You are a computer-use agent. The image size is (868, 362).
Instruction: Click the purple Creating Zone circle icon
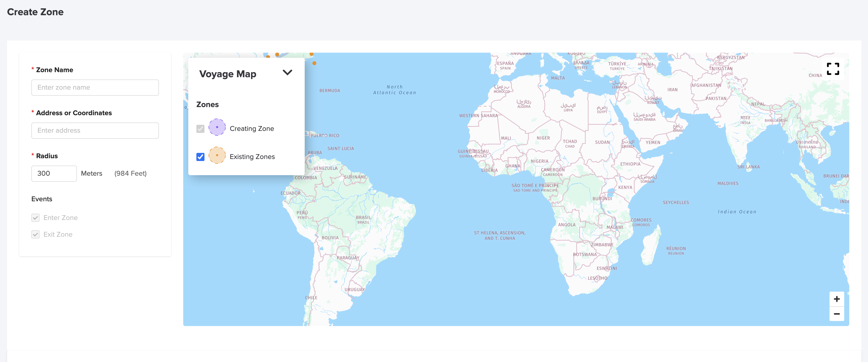[x=217, y=127]
